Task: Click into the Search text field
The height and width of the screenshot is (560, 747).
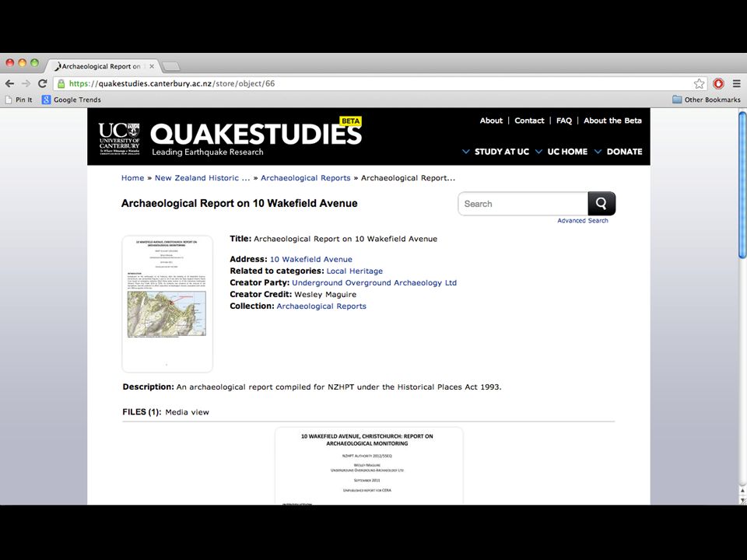Action: click(x=523, y=204)
